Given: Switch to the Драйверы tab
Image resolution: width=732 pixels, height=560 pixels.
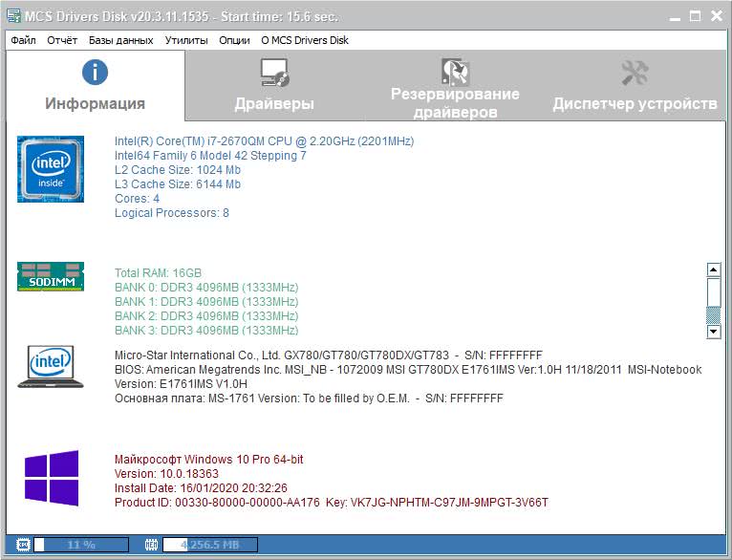Looking at the screenshot, I should (274, 86).
